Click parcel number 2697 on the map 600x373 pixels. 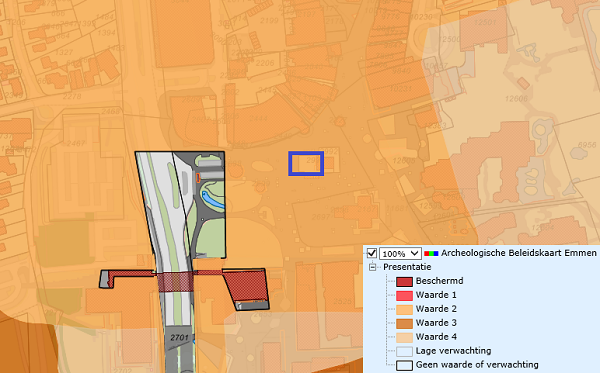pyautogui.click(x=321, y=217)
